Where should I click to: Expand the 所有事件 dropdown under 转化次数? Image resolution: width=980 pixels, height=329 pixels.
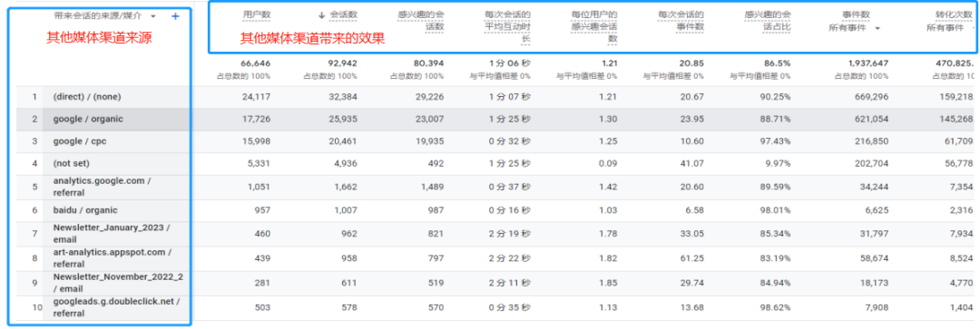(x=975, y=29)
